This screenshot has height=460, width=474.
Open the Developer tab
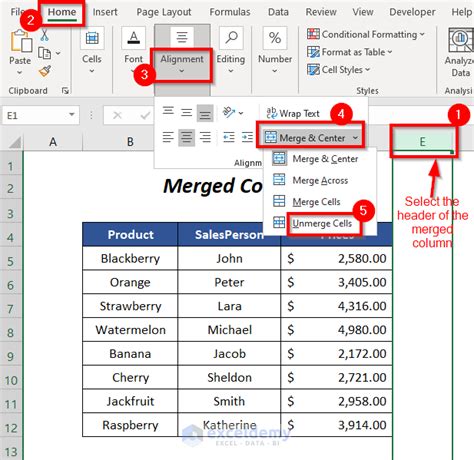click(x=412, y=12)
